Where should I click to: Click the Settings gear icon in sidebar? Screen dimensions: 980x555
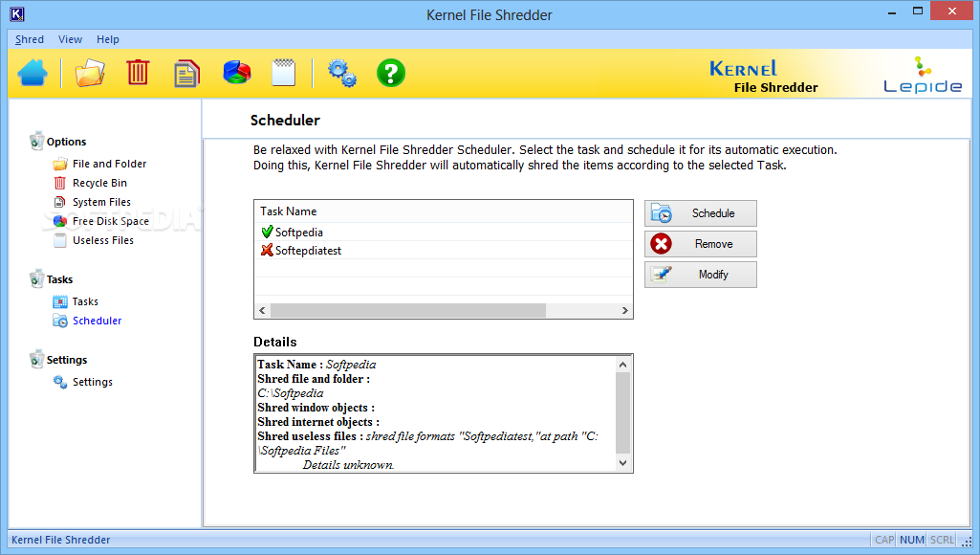[x=60, y=382]
